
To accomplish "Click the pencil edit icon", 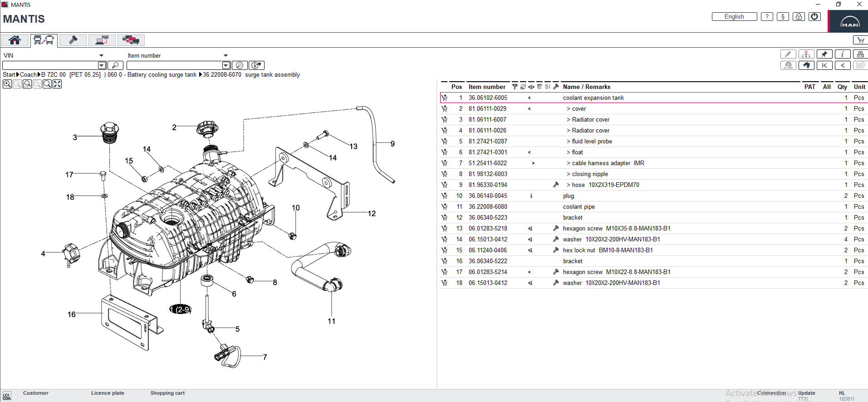I will pyautogui.click(x=788, y=54).
